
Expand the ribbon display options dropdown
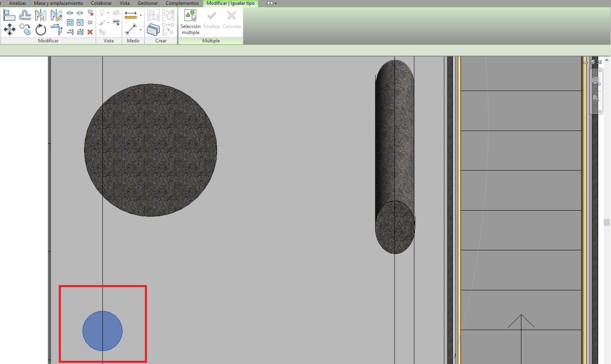pos(271,3)
